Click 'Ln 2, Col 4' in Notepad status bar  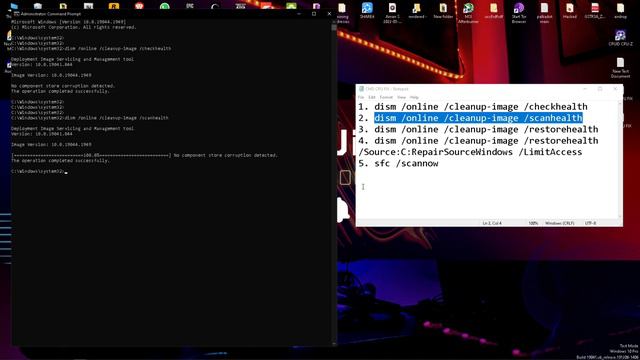tap(492, 223)
